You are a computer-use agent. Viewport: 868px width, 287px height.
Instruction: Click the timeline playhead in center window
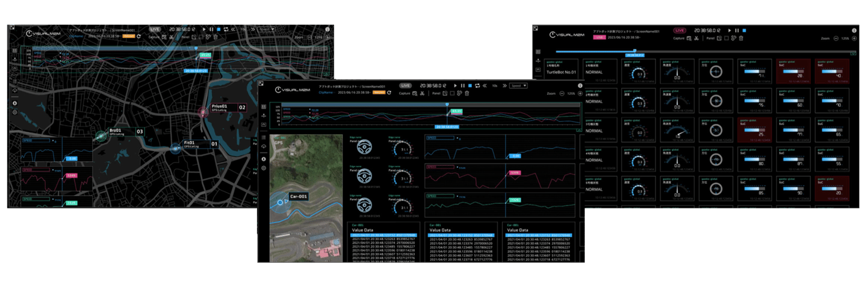(x=447, y=105)
